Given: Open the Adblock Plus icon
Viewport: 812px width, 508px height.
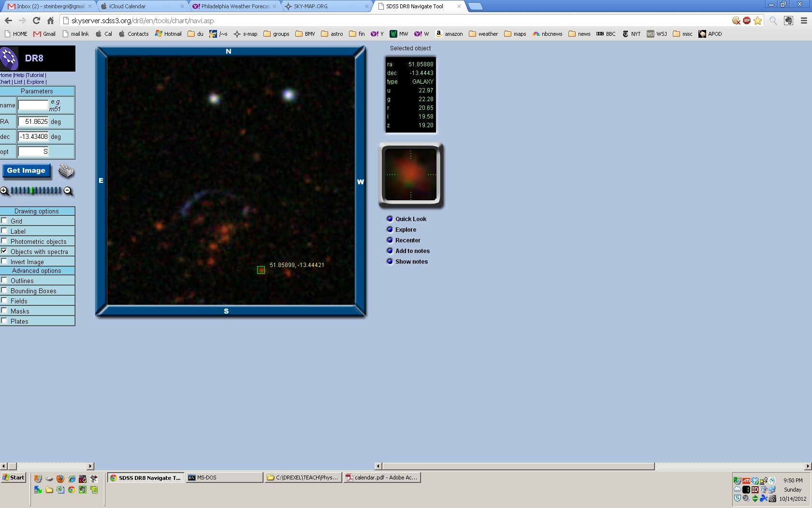Looking at the screenshot, I should tap(747, 20).
